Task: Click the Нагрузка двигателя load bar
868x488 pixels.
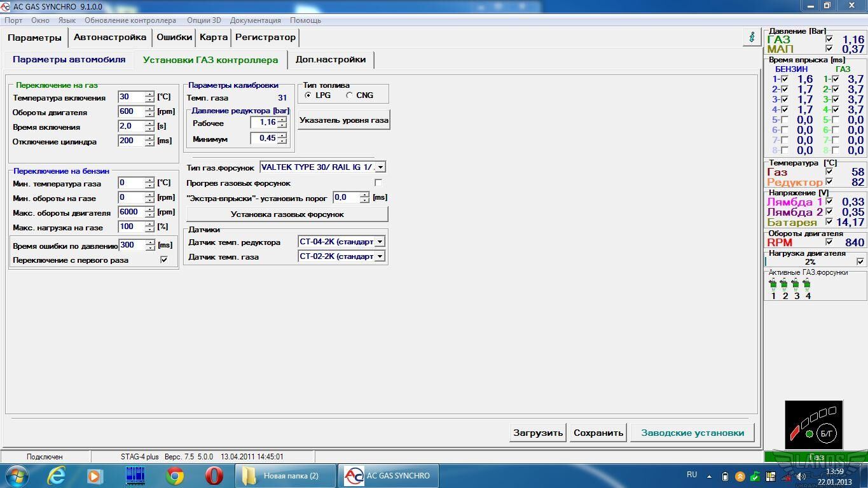Action: pos(809,261)
